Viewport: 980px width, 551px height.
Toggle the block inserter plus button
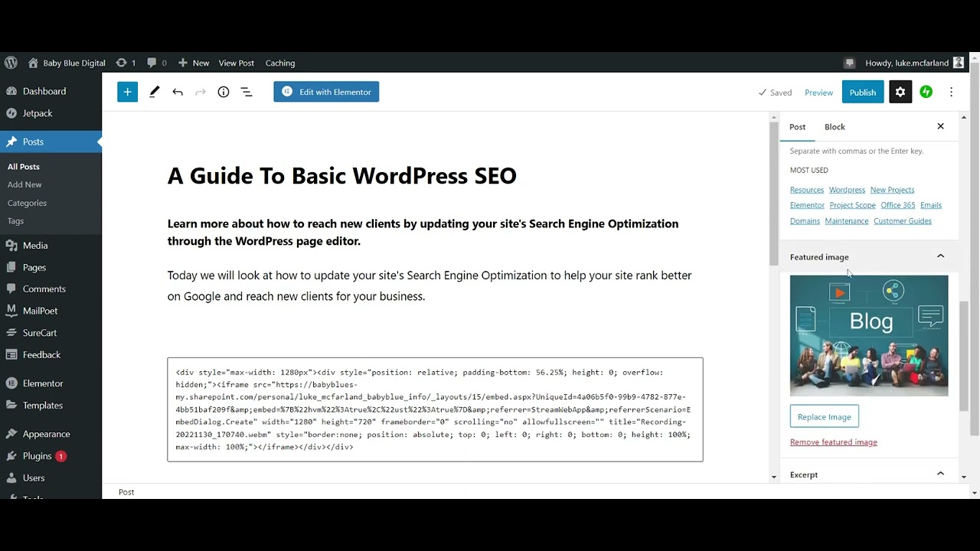[127, 92]
